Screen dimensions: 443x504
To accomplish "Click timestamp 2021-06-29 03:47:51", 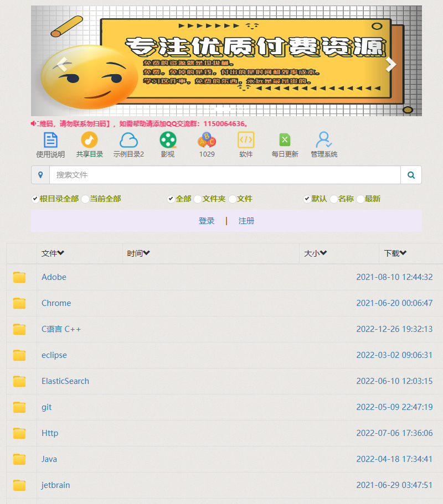I will (x=394, y=485).
